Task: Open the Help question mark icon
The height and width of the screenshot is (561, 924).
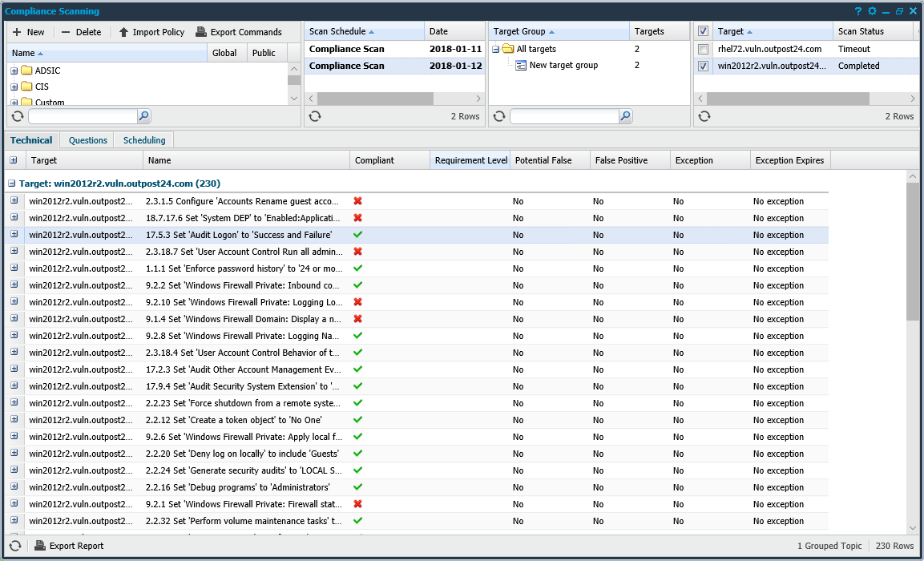Action: click(857, 10)
